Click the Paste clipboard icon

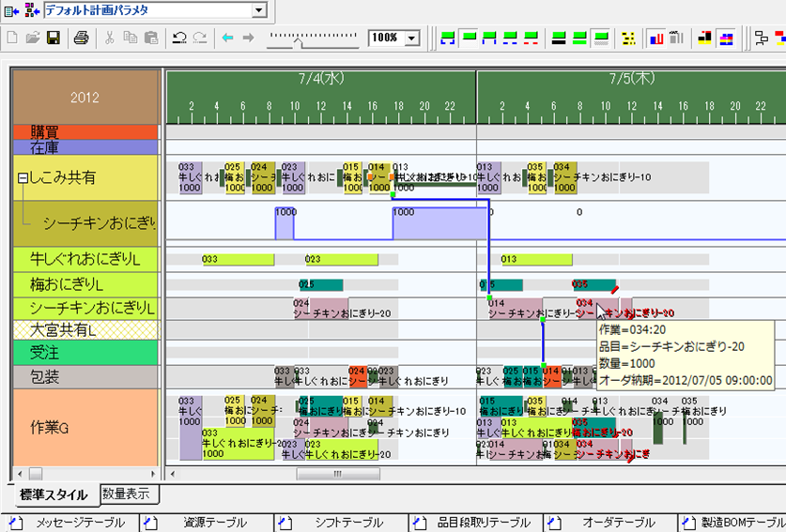(151, 38)
